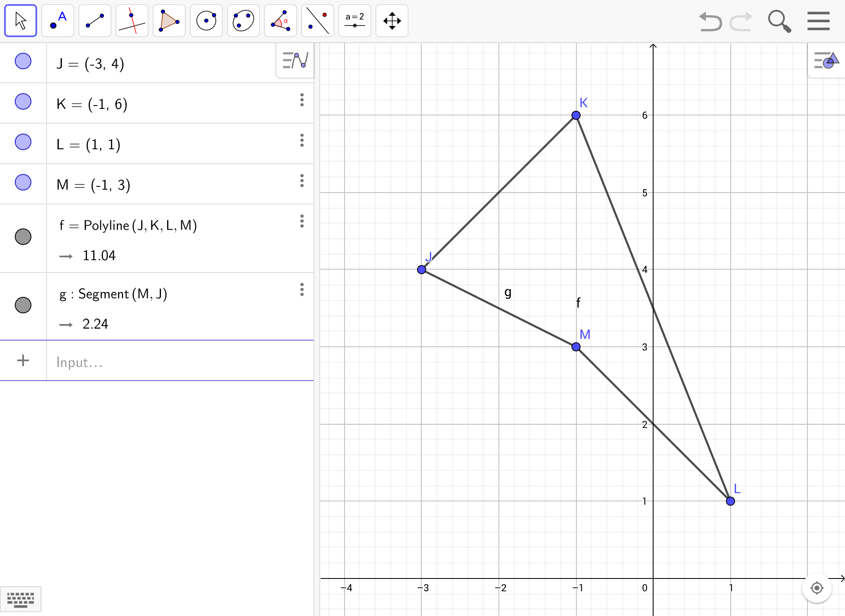Select the Reflect about Line tool
The width and height of the screenshot is (845, 616).
(318, 21)
